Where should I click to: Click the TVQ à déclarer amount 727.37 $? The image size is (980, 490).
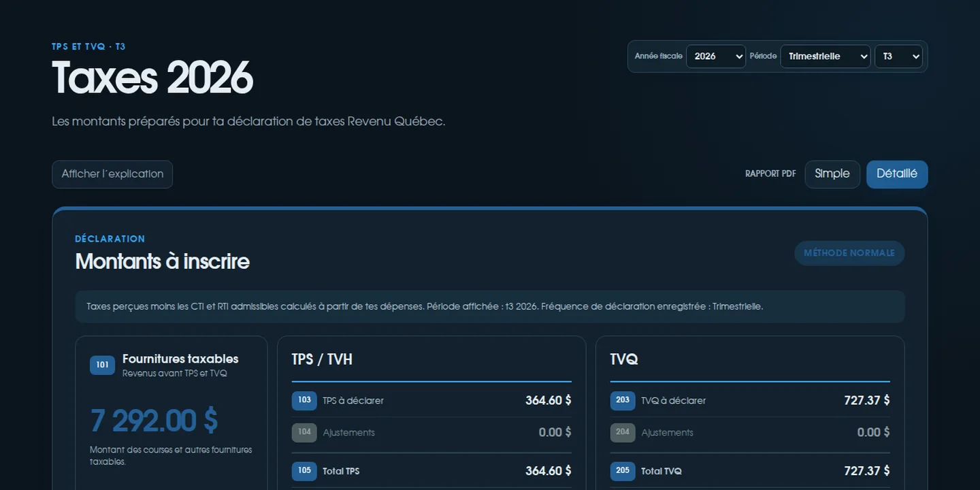click(867, 400)
